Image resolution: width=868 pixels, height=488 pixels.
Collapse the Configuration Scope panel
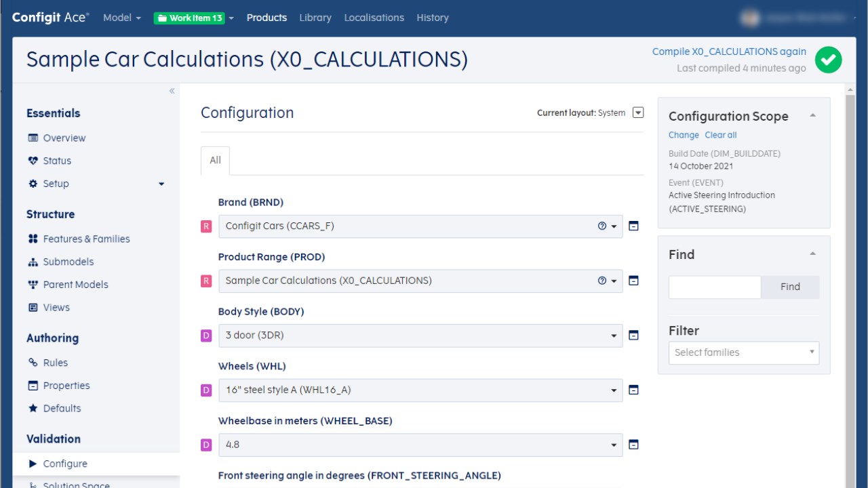pyautogui.click(x=812, y=116)
